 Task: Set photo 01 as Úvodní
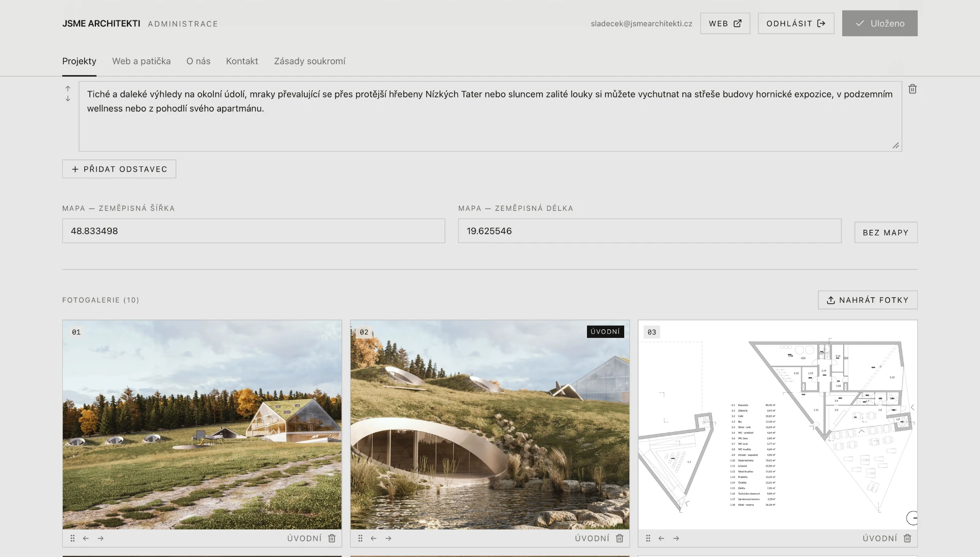304,538
